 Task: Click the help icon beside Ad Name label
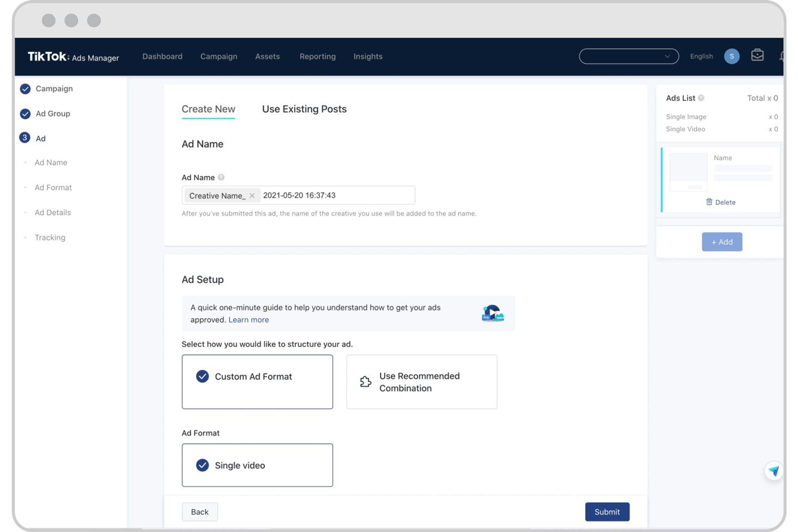[x=221, y=177]
